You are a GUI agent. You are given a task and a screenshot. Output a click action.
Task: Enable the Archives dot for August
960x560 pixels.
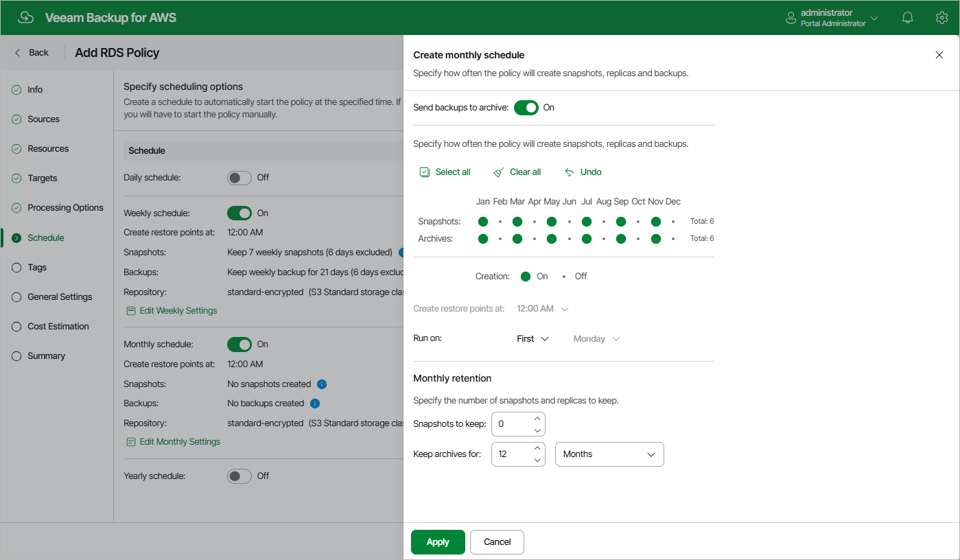[604, 239]
